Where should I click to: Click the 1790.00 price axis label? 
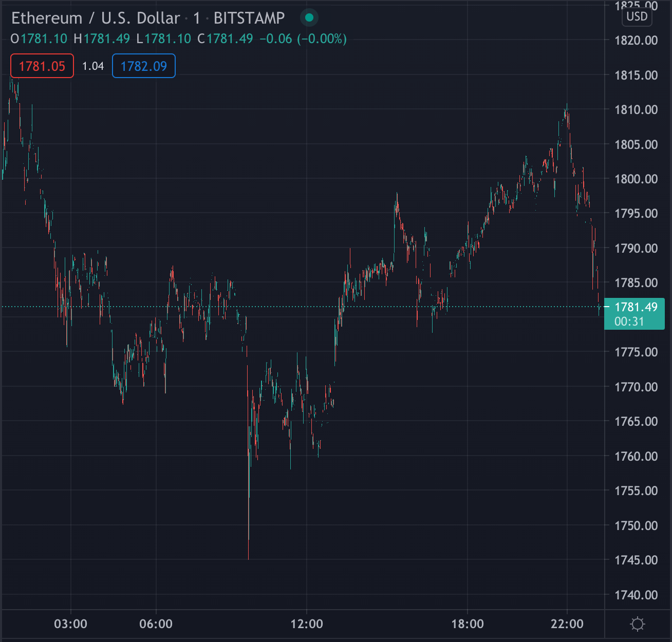(x=636, y=248)
